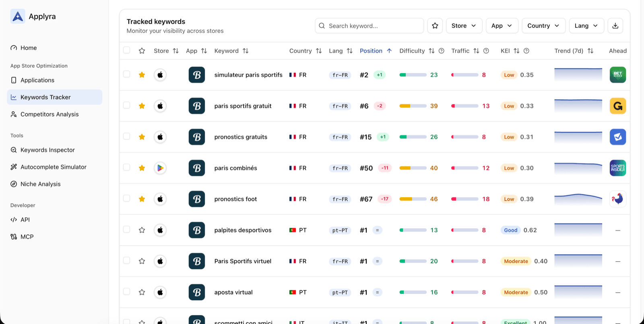This screenshot has height=324, width=644.
Task: Select keyword 'aposta virtual'
Action: tap(233, 292)
